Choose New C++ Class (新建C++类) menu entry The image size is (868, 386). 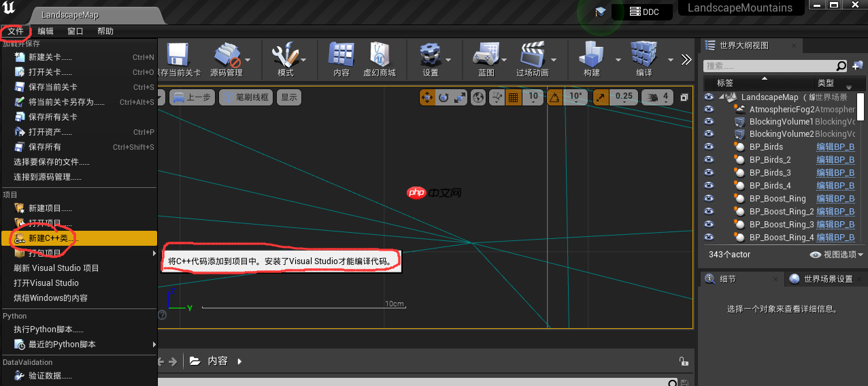click(x=79, y=238)
